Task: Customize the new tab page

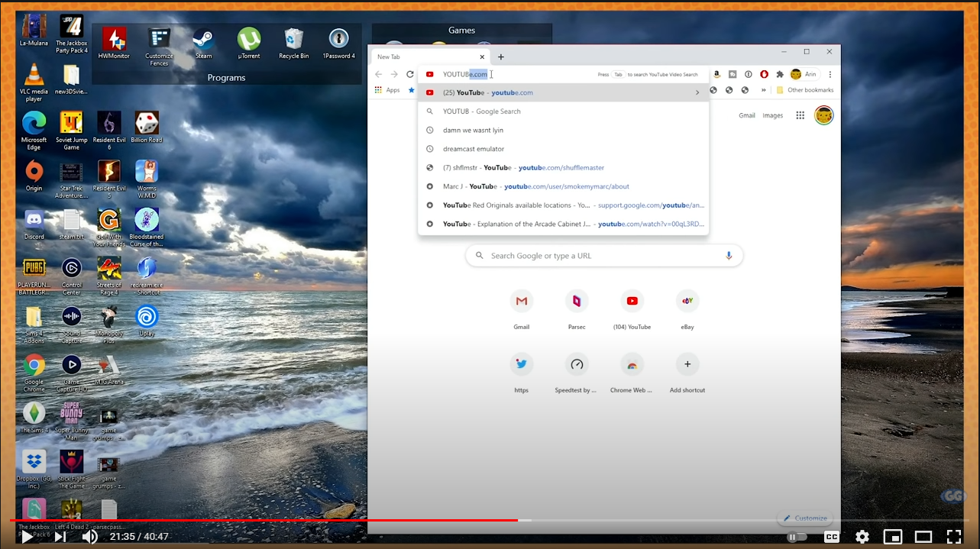Action: click(x=805, y=518)
